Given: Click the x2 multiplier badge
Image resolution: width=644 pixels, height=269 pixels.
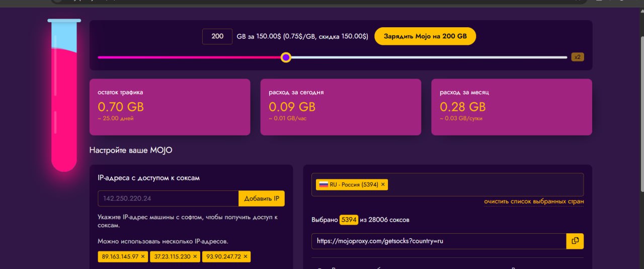Looking at the screenshot, I should pos(578,57).
